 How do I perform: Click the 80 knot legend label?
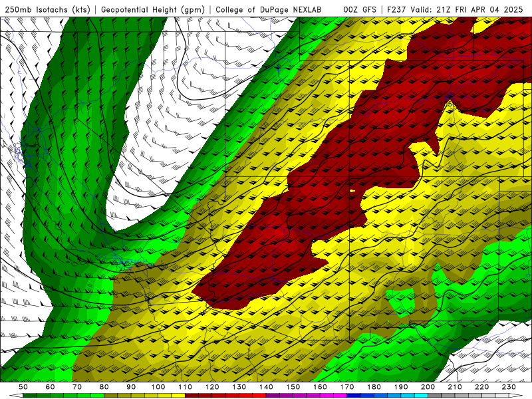click(104, 387)
